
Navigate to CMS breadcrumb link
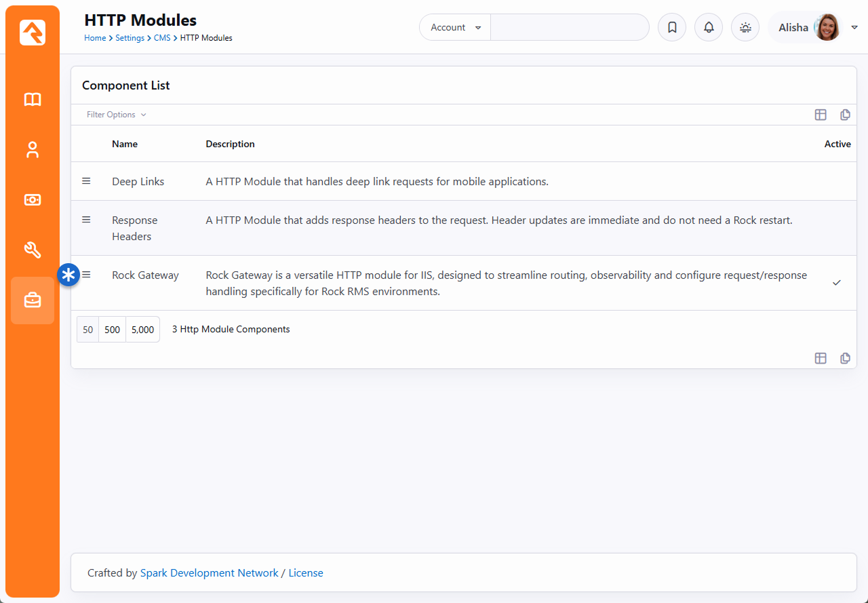pos(162,38)
